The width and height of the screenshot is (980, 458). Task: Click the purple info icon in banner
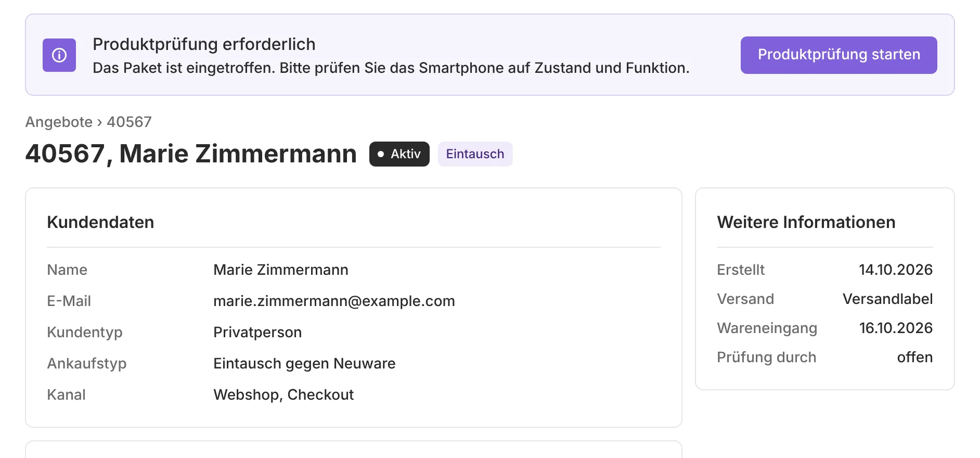tap(59, 55)
